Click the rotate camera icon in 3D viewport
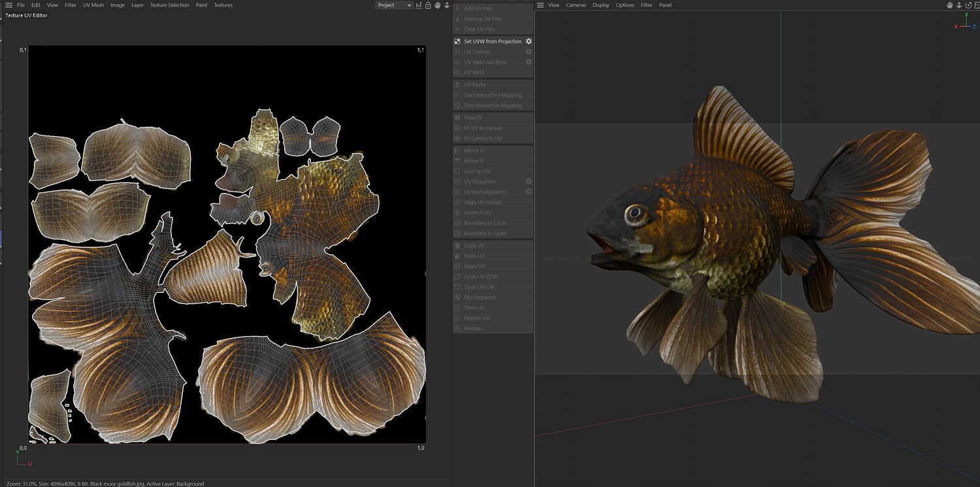Viewport: 980px width, 487px height. point(968,5)
